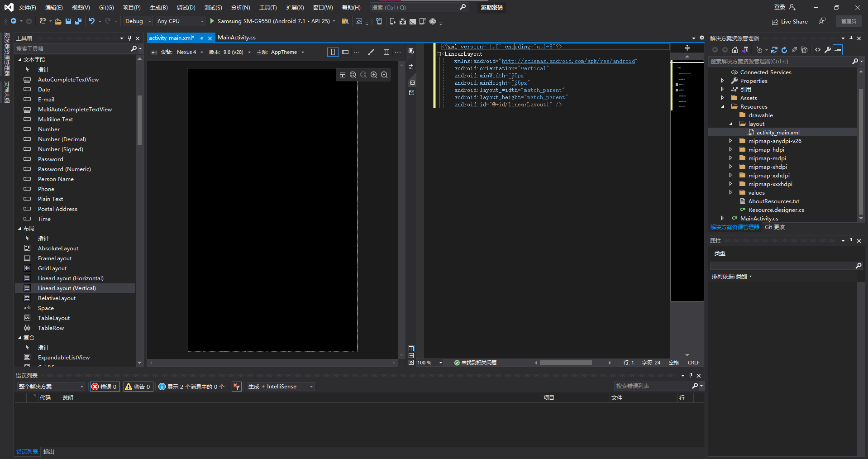Open the Debug configuration dropdown
Image resolution: width=868 pixels, height=459 pixels.
point(138,21)
